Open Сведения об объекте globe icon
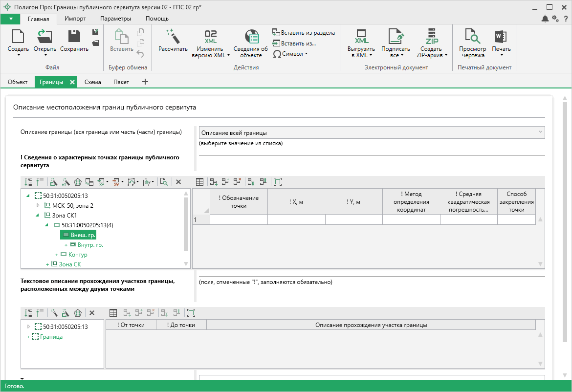The height and width of the screenshot is (392, 572). (250, 37)
